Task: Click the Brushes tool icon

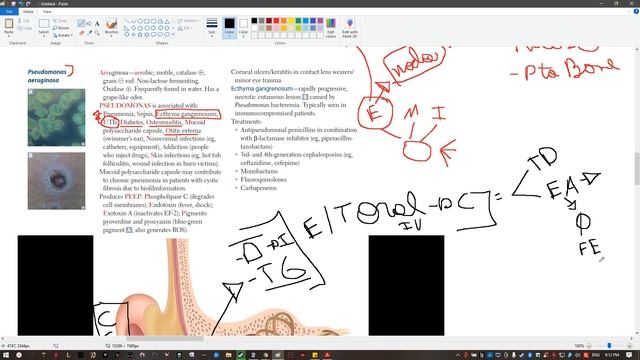Action: tap(111, 24)
